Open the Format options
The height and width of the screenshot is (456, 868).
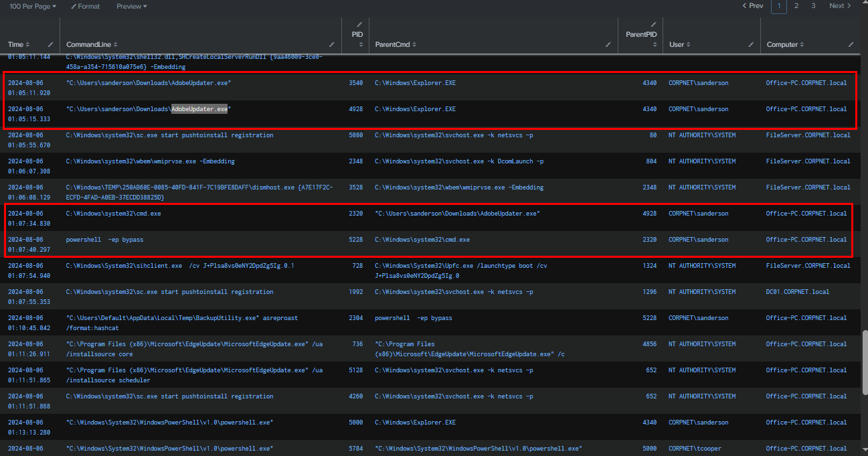click(85, 6)
